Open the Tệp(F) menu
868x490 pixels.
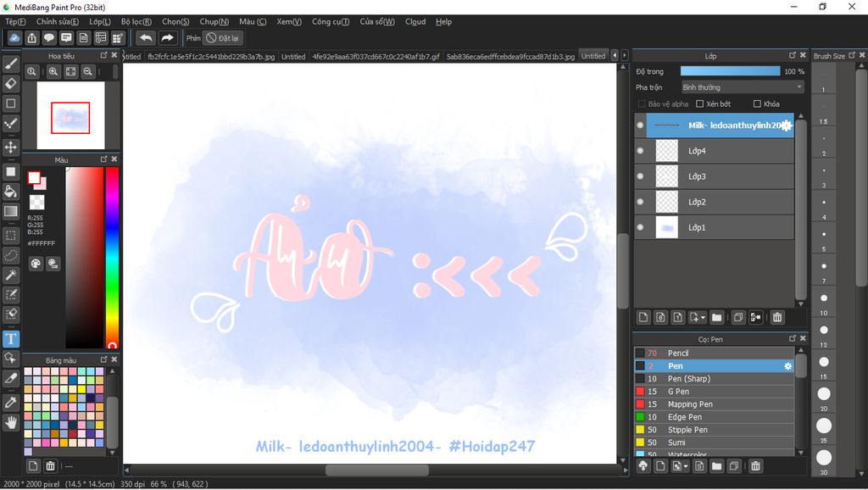tap(15, 21)
